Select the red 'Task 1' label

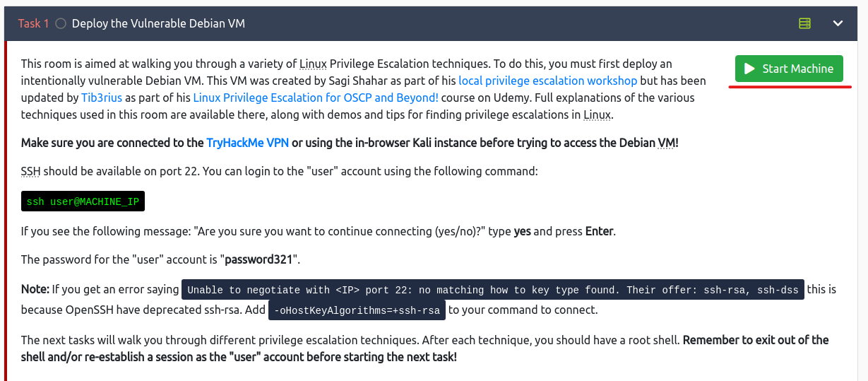click(x=33, y=23)
